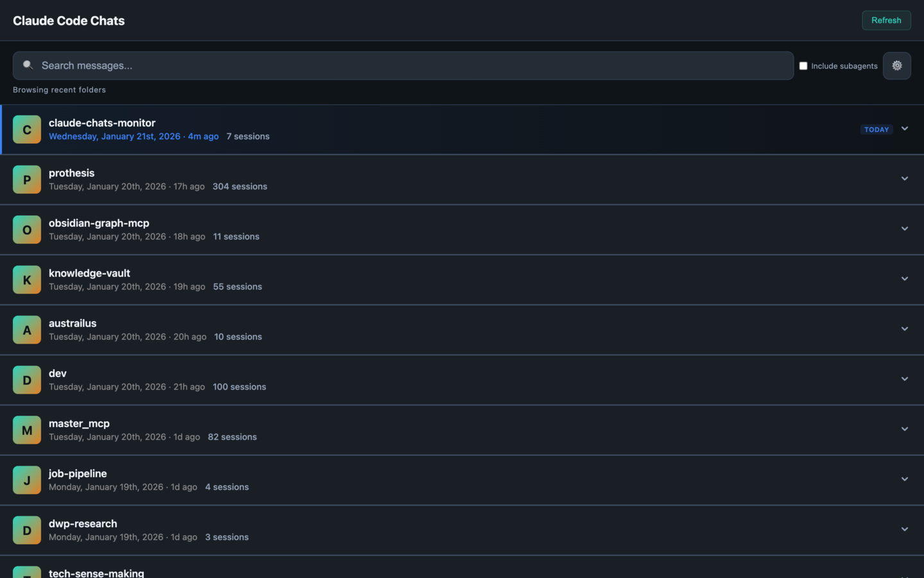Click the A avatar for austrailus
Viewport: 924px width, 578px height.
27,329
